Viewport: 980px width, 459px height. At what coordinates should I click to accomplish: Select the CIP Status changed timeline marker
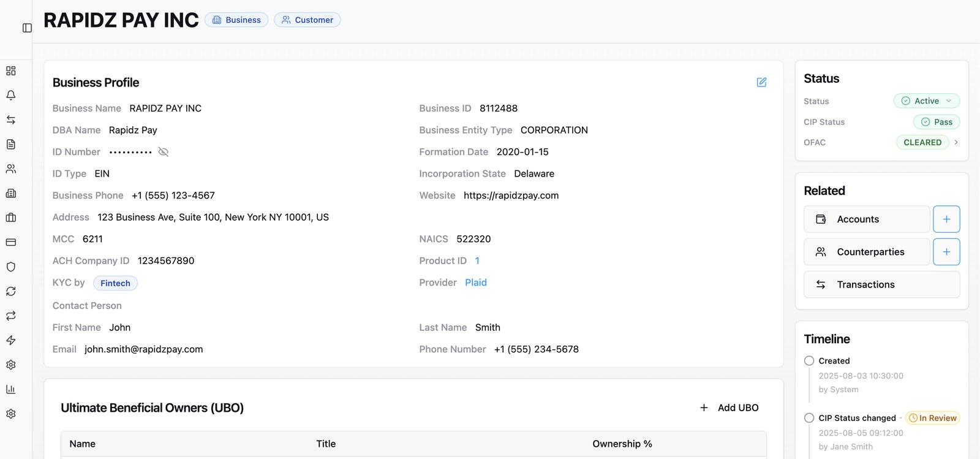coord(809,418)
